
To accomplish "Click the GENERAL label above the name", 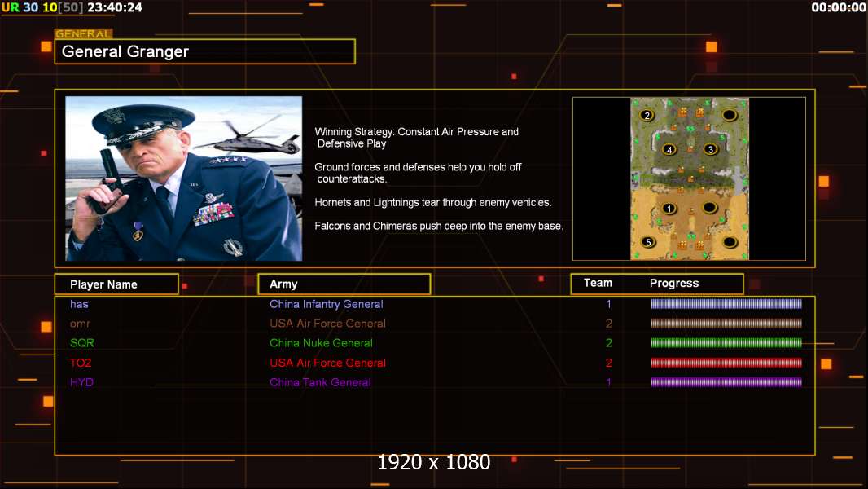I will pyautogui.click(x=83, y=33).
